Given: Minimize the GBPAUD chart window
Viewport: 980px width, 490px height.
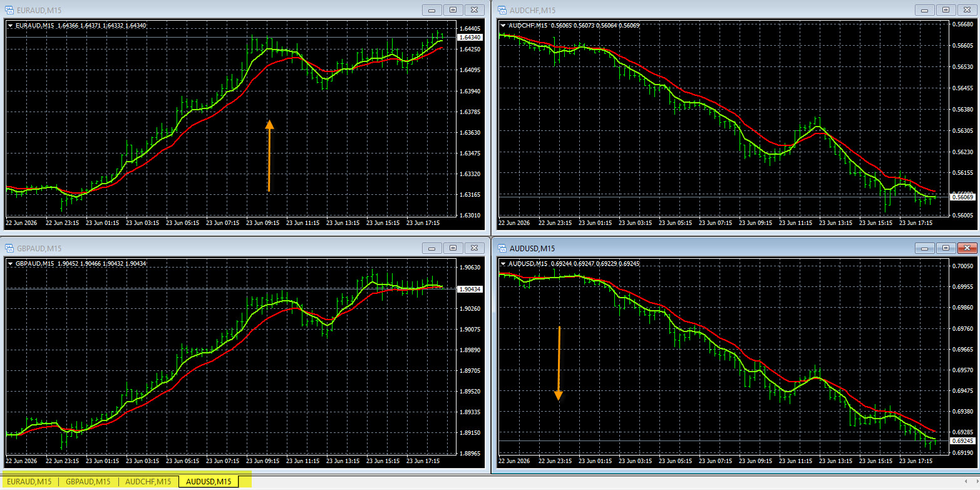Looking at the screenshot, I should pos(431,248).
